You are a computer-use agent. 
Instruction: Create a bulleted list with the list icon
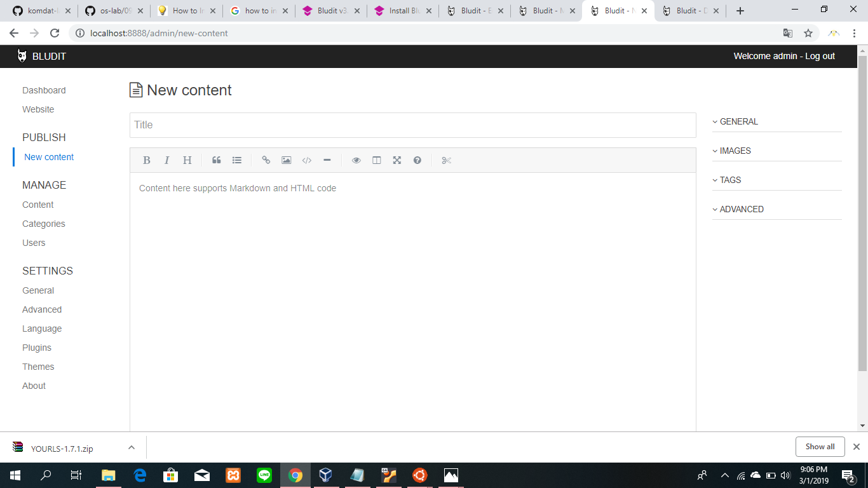[237, 160]
